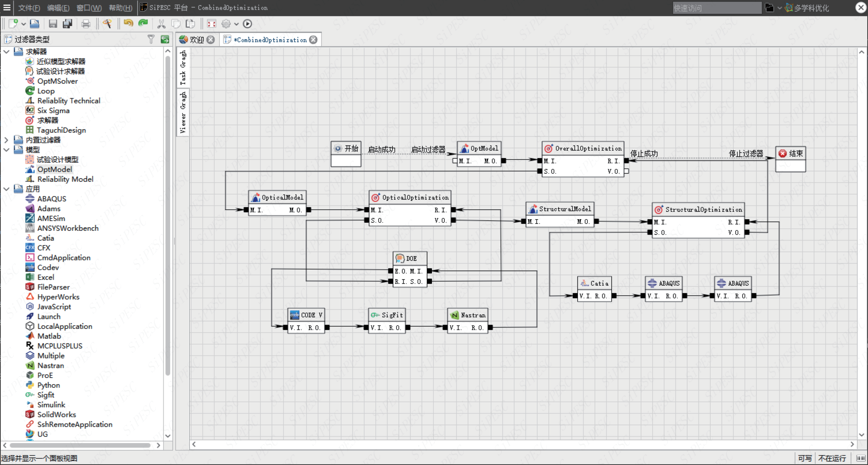This screenshot has width=868, height=465.
Task: Click the Print toolbar icon
Action: click(x=86, y=24)
